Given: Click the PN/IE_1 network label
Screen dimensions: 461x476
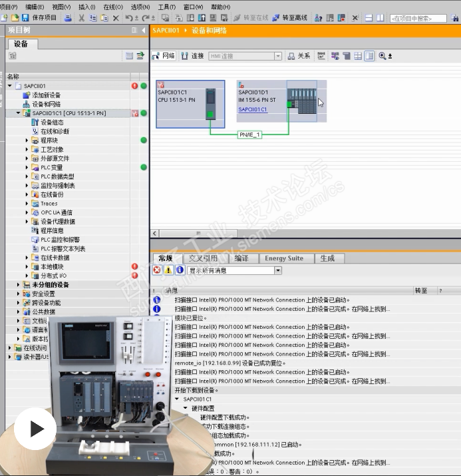Looking at the screenshot, I should pos(249,134).
